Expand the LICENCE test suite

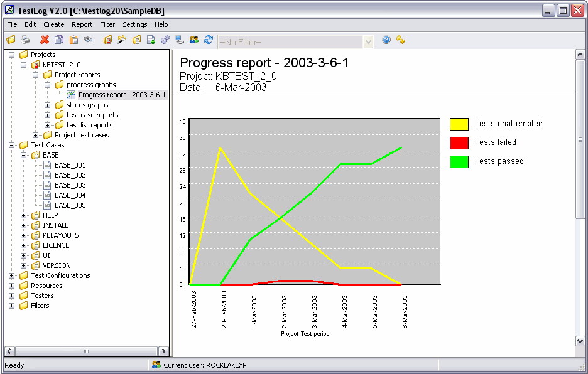24,245
